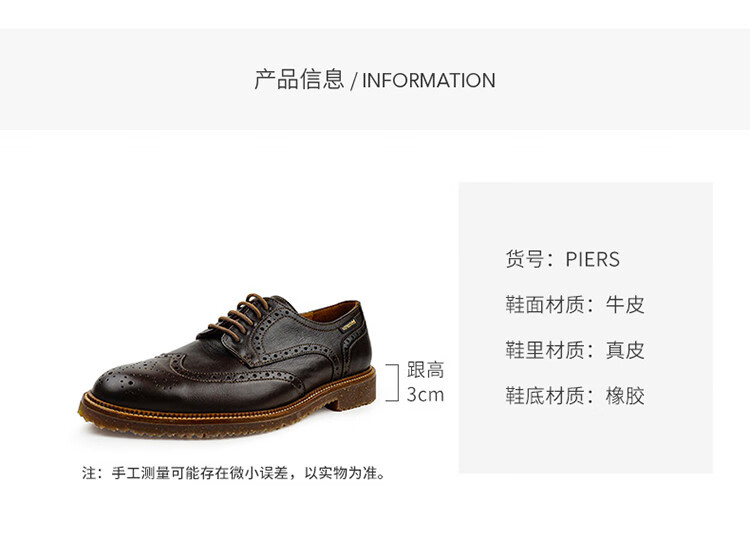Click the heel height bracket marker

393,382
